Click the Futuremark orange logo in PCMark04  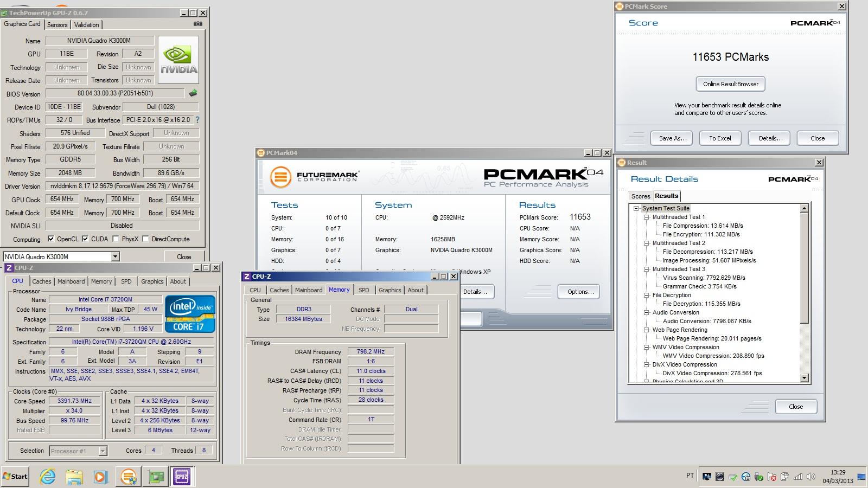(280, 177)
